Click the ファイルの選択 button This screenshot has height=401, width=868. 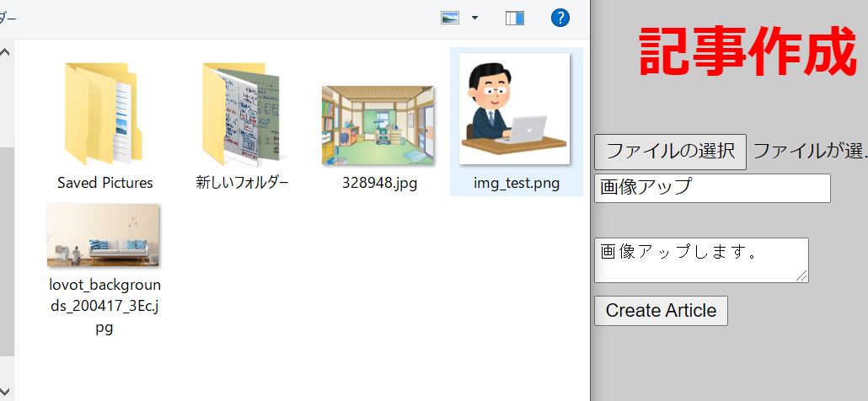tap(670, 152)
